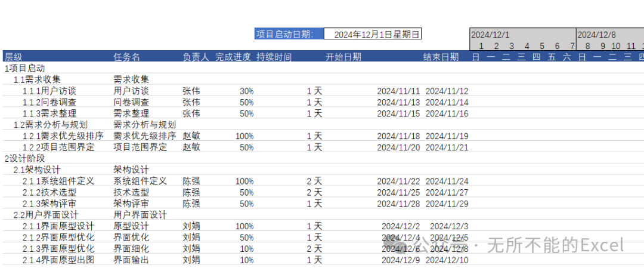Click the 开始日期 column header
Image resolution: width=644 pixels, height=271 pixels.
[x=343, y=57]
